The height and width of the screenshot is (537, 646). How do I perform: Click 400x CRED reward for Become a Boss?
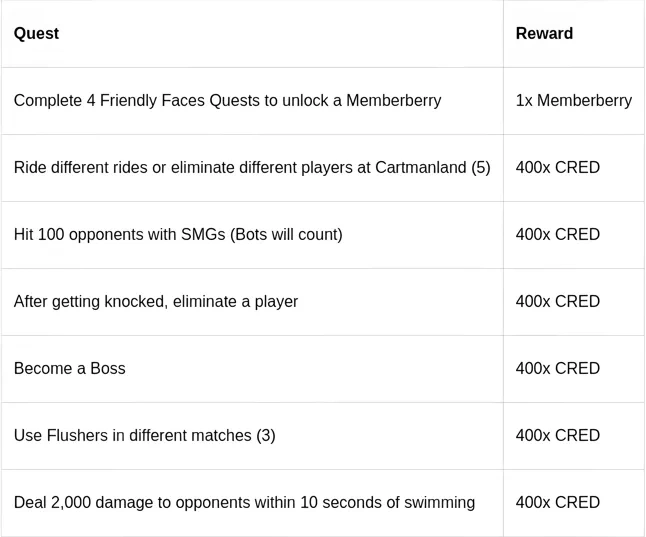pos(557,369)
